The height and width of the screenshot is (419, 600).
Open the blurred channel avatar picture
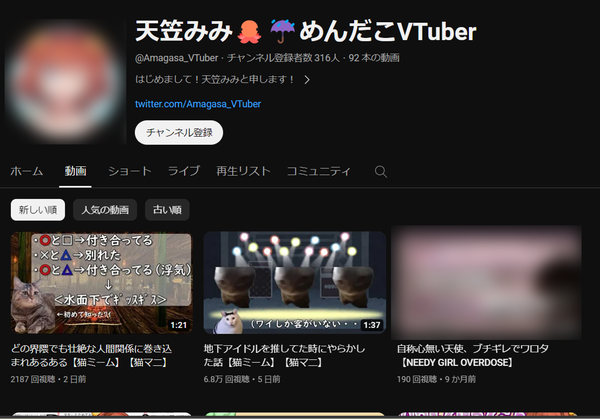[64, 82]
